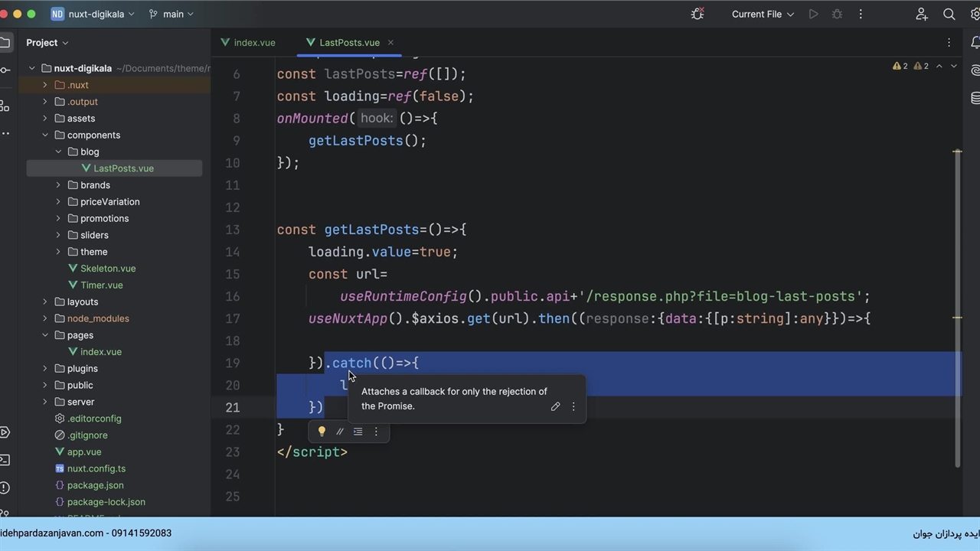Image resolution: width=980 pixels, height=551 pixels.
Task: Open more options in documentation popup
Action: click(573, 406)
